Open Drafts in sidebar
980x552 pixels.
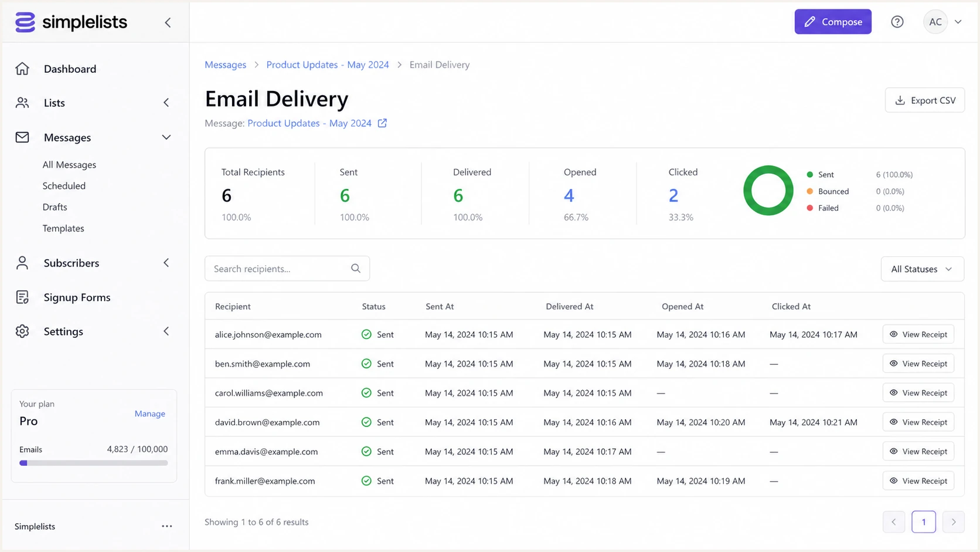(x=55, y=207)
